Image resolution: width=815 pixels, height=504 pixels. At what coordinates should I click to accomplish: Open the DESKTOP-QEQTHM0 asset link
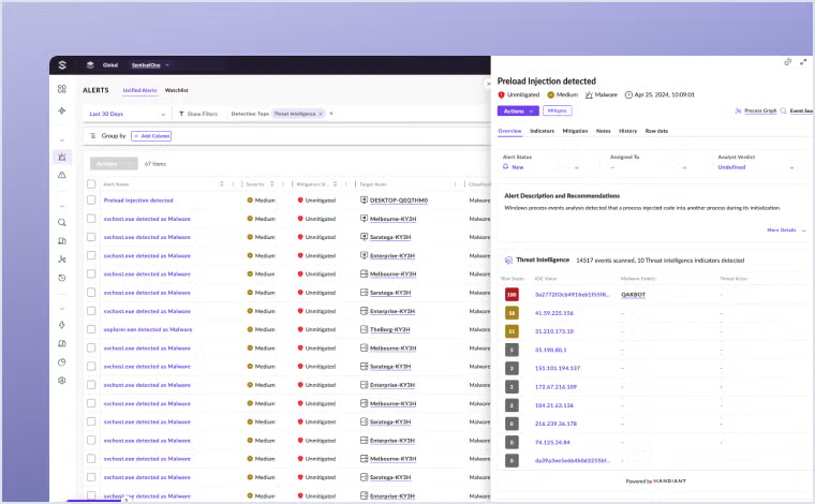(x=399, y=200)
